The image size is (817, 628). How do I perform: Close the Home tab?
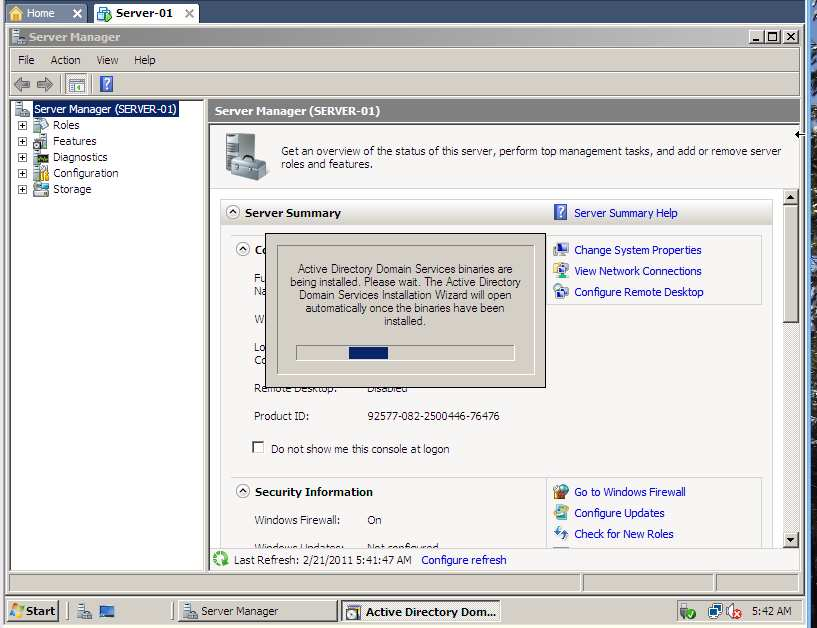point(77,14)
